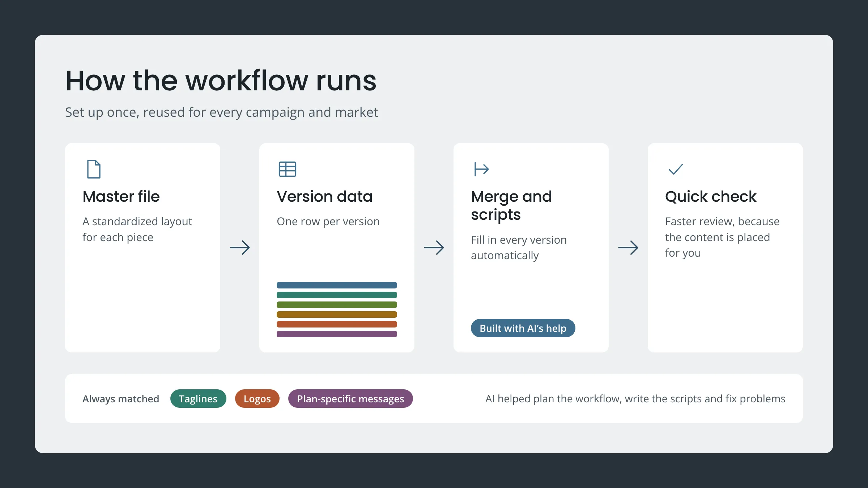
Task: Click the teal green bar in Version data
Action: click(337, 295)
